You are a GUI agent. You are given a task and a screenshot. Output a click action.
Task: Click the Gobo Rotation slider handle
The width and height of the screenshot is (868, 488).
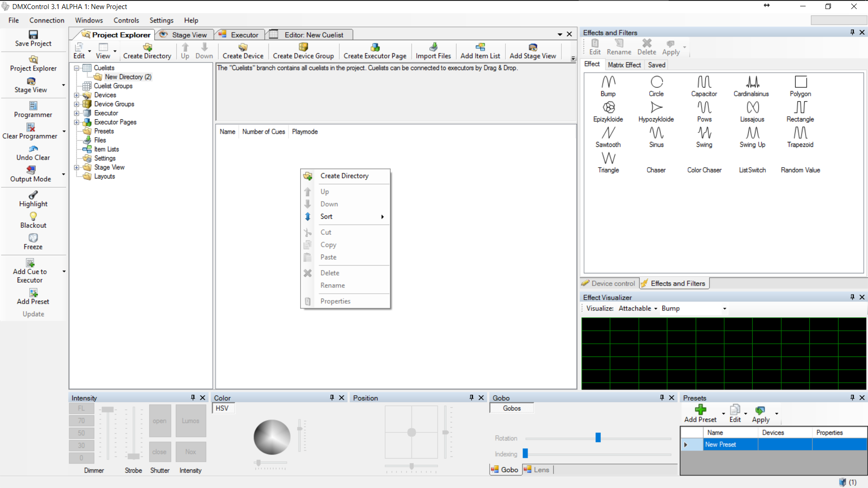598,437
